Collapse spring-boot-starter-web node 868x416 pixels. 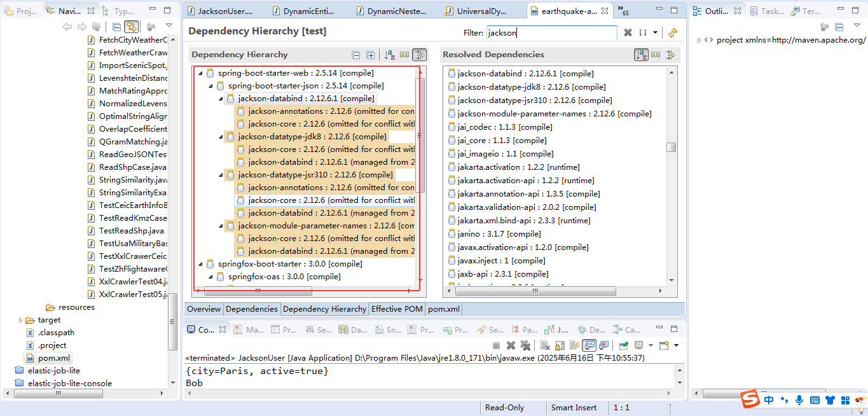[200, 73]
